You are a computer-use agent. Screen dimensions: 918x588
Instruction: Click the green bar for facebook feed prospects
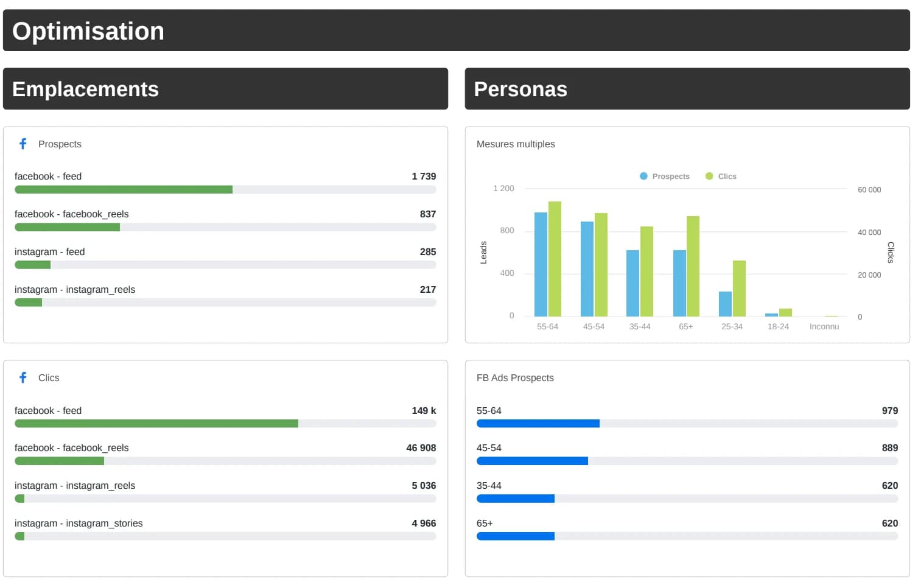[124, 190]
